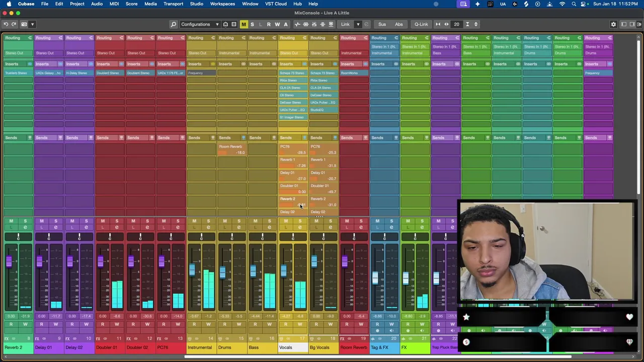
Task: Open the snapshot dropdown arrow beside camera
Action: coord(32,24)
